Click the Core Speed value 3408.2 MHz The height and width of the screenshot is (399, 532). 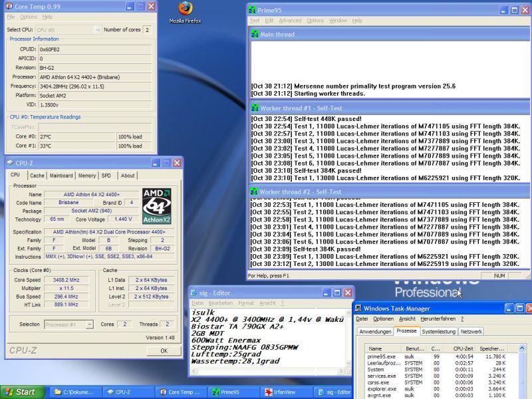coord(66,280)
